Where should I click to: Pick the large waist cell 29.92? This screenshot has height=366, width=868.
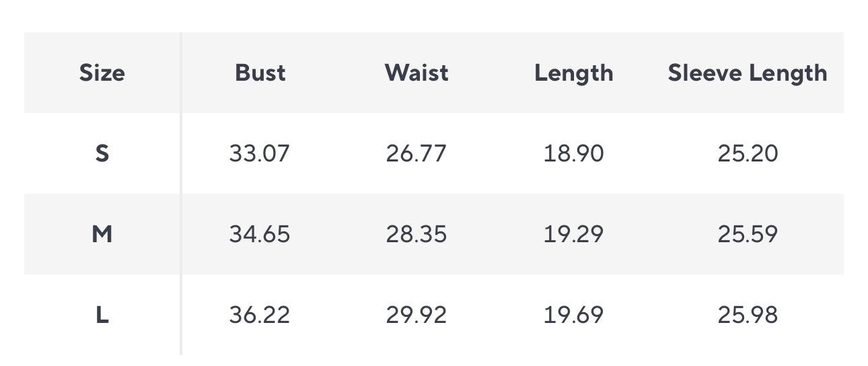pos(416,315)
